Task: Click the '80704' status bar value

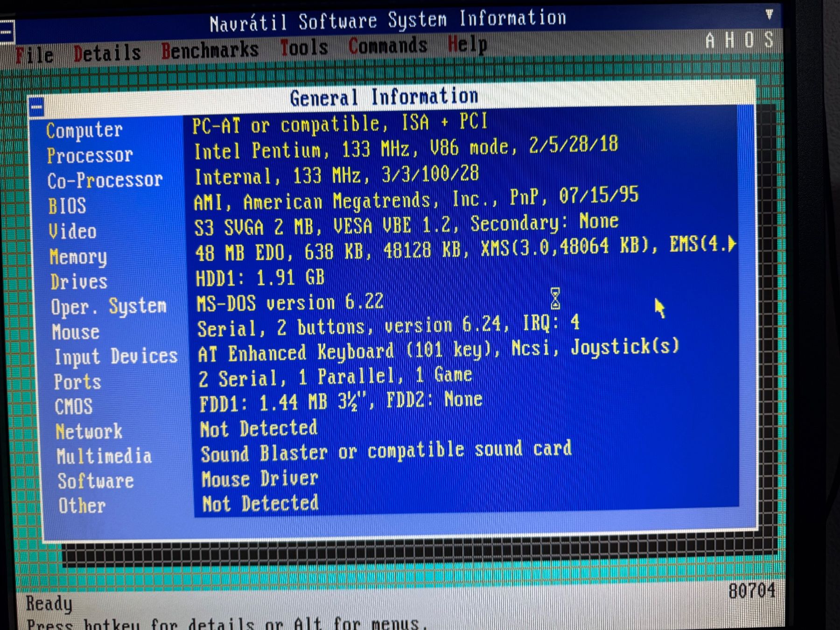Action: pos(752,591)
